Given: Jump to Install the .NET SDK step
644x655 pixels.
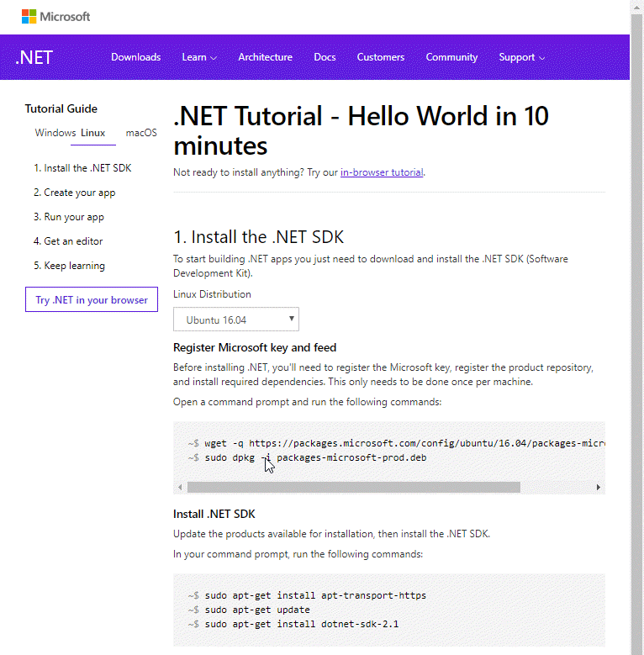Looking at the screenshot, I should tap(82, 168).
